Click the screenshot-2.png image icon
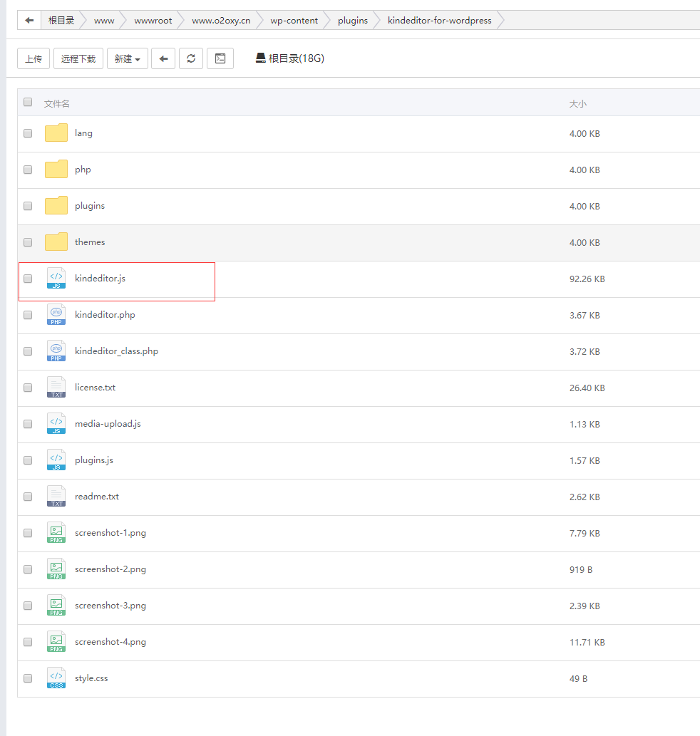Screen dimensions: 700x736 click(56, 569)
